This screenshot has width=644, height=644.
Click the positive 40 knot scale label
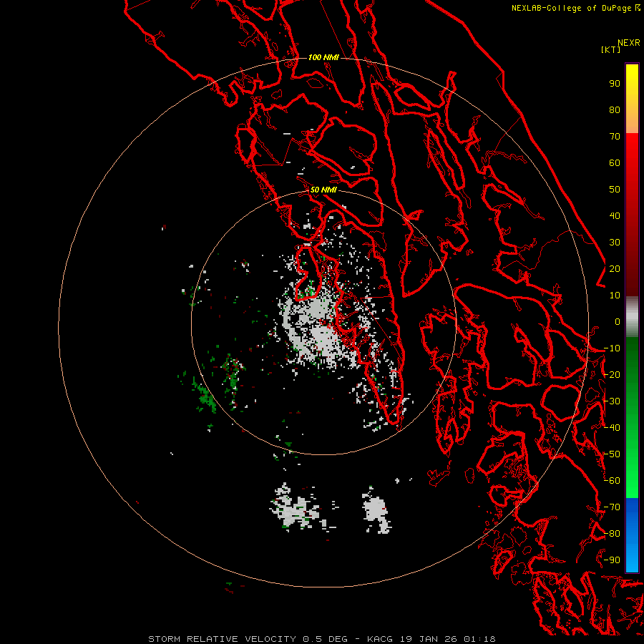pyautogui.click(x=615, y=216)
